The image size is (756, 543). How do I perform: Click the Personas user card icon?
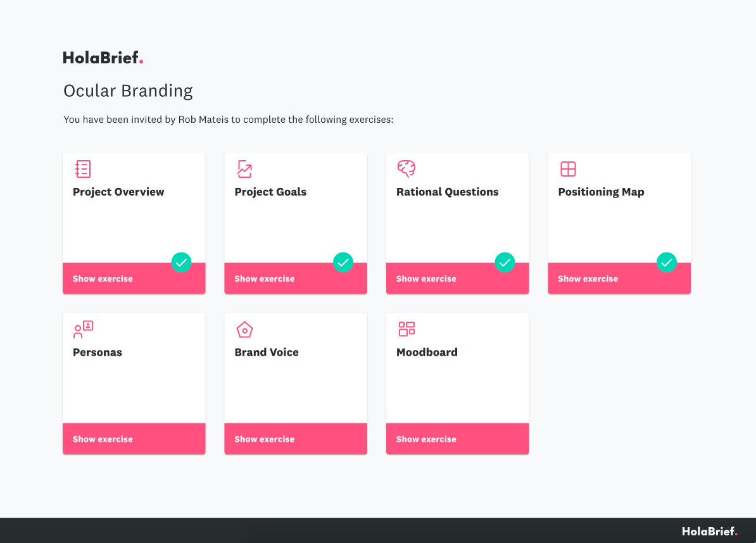(83, 330)
